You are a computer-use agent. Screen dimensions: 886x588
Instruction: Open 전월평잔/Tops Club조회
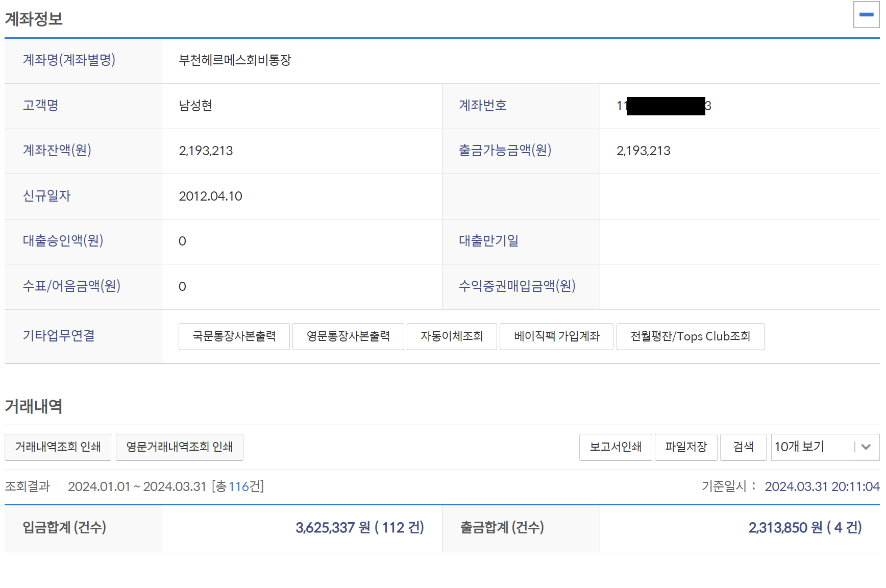(690, 336)
